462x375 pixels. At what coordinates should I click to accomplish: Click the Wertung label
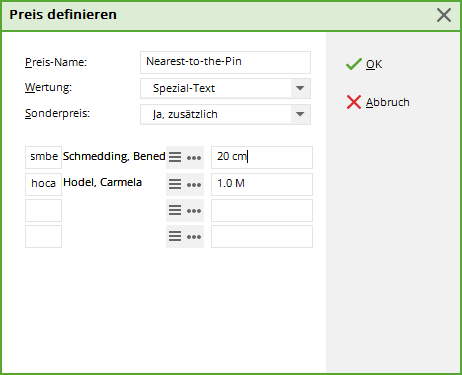pyautogui.click(x=48, y=87)
